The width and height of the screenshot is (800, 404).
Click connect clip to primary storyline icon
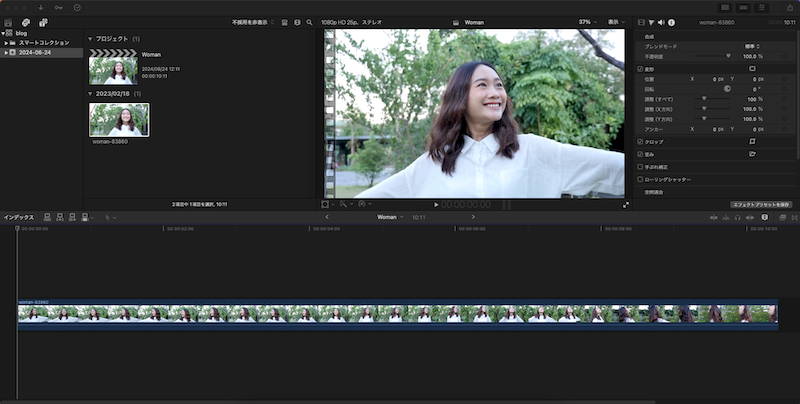pyautogui.click(x=47, y=217)
